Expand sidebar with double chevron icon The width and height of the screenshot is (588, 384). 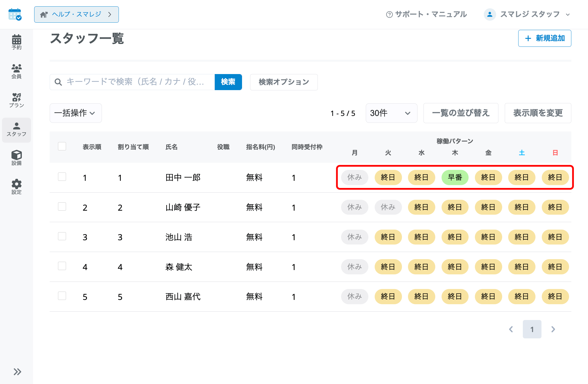tap(17, 372)
